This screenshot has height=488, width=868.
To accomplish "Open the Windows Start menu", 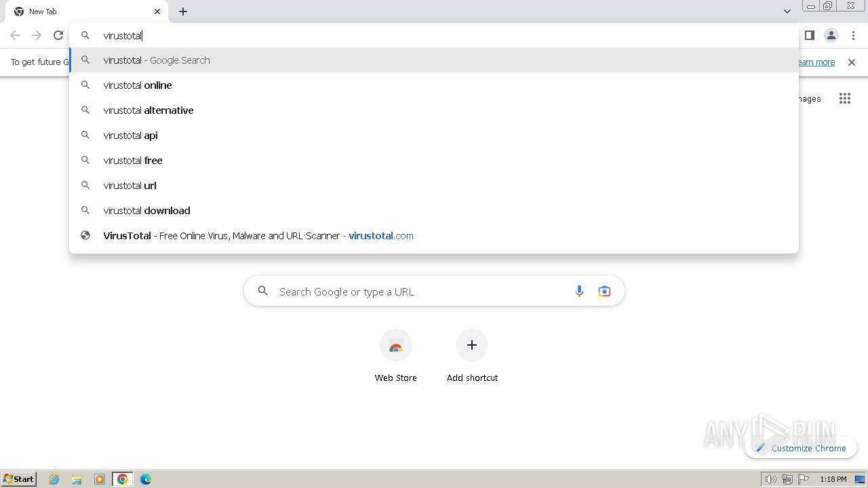I will pos(19,479).
